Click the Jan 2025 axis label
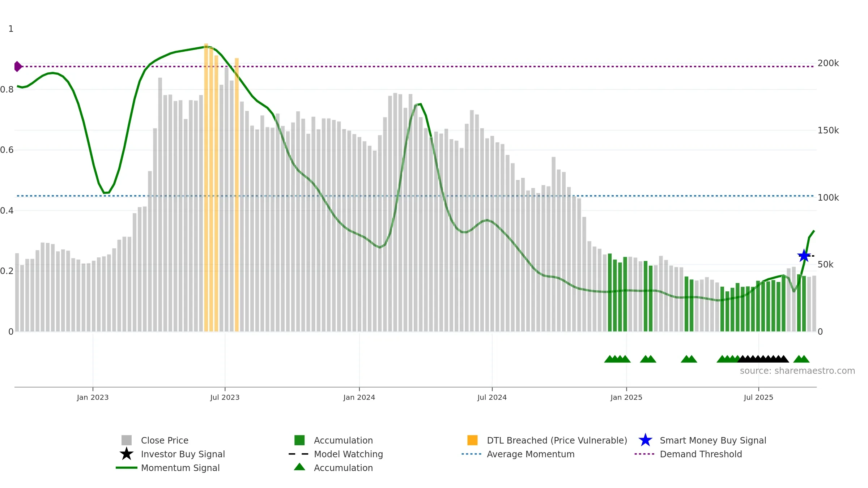868x488 pixels. [626, 398]
